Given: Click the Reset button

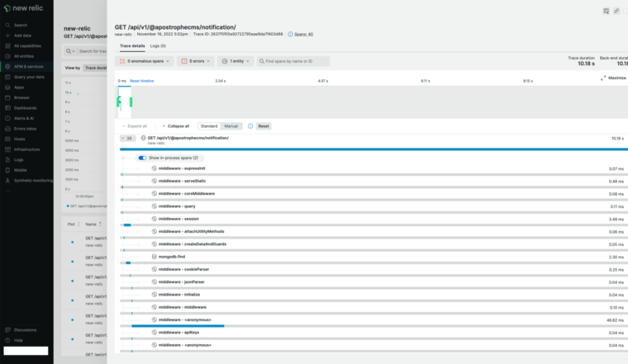Looking at the screenshot, I should tap(264, 126).
